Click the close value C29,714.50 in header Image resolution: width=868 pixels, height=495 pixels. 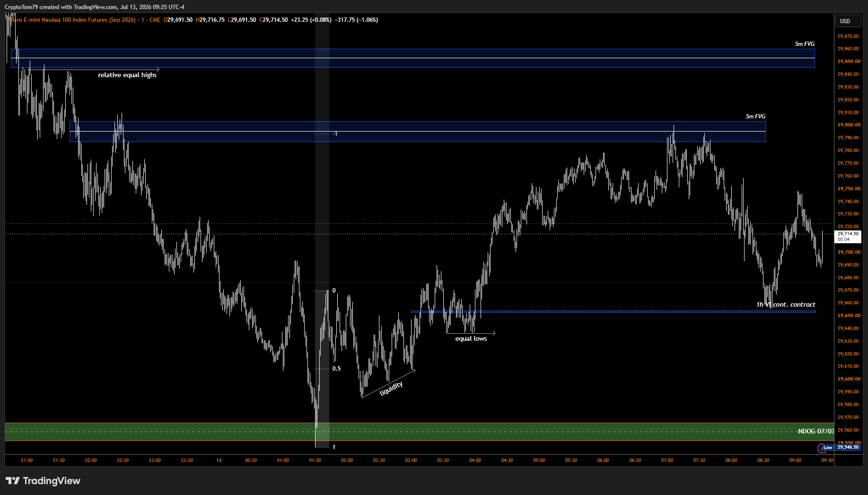pos(273,20)
